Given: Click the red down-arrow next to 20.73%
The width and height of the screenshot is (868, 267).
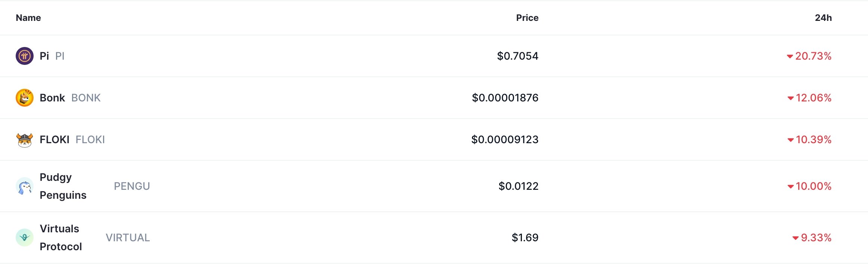Looking at the screenshot, I should (789, 56).
